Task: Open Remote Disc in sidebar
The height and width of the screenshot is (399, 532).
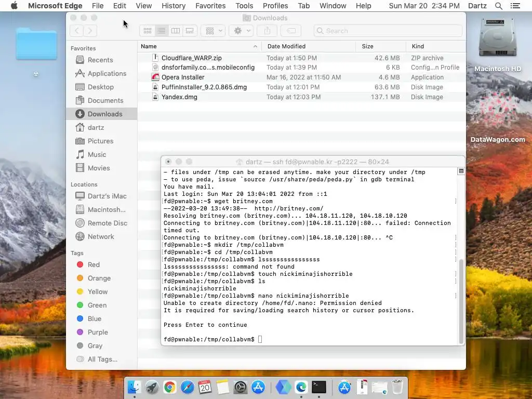Action: (101, 223)
